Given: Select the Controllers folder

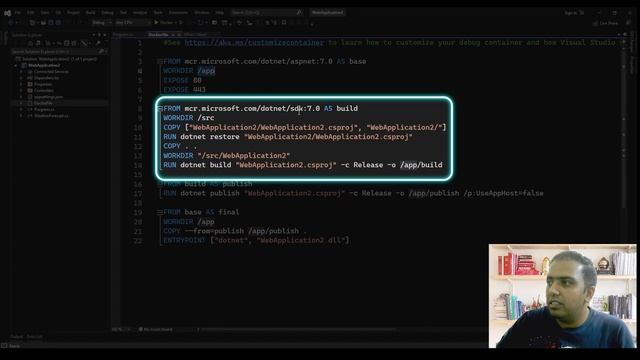Looking at the screenshot, I should [x=44, y=91].
